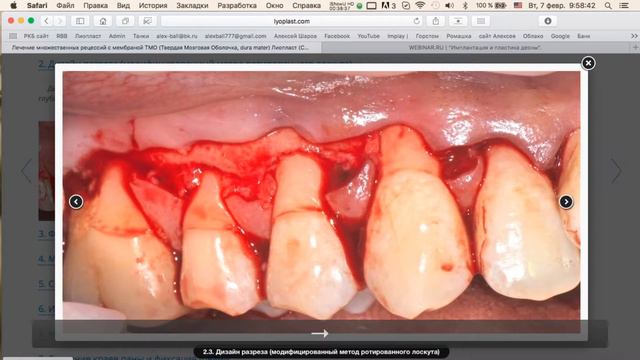Open the Разработка menu

click(x=237, y=6)
